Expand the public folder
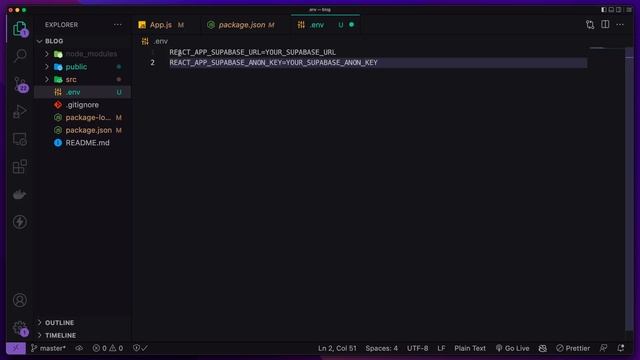The image size is (640, 360). tap(47, 67)
